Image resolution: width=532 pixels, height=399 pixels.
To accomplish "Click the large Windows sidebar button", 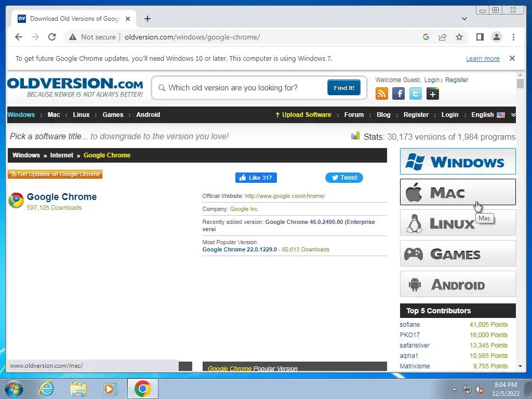I will (458, 161).
